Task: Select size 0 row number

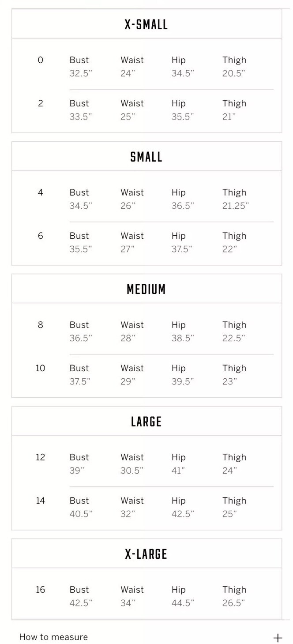Action: point(41,60)
